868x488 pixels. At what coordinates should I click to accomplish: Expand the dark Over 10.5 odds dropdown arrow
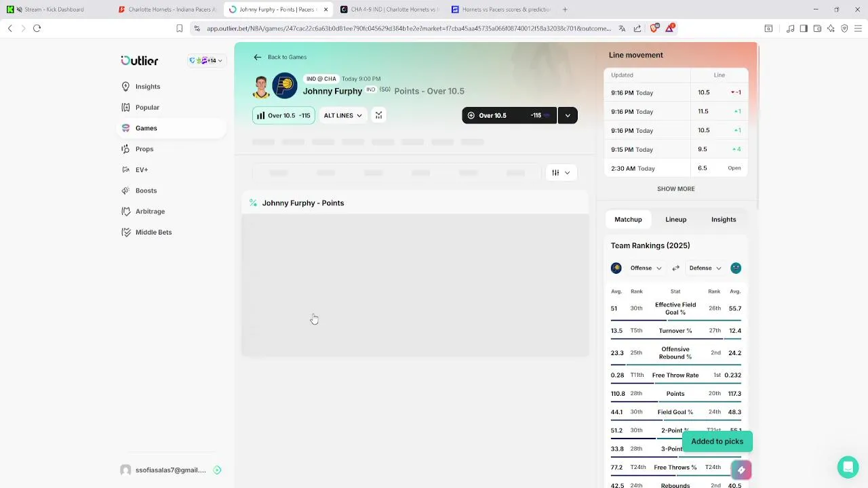click(568, 115)
